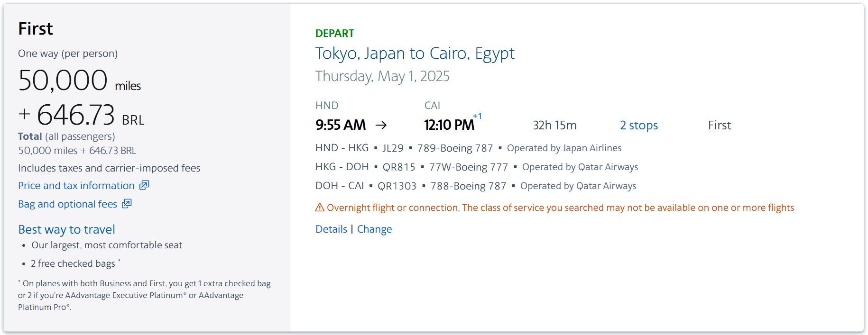Click the external-link icon beside Price and tax information
Image resolution: width=868 pixels, height=335 pixels.
pyautogui.click(x=144, y=185)
